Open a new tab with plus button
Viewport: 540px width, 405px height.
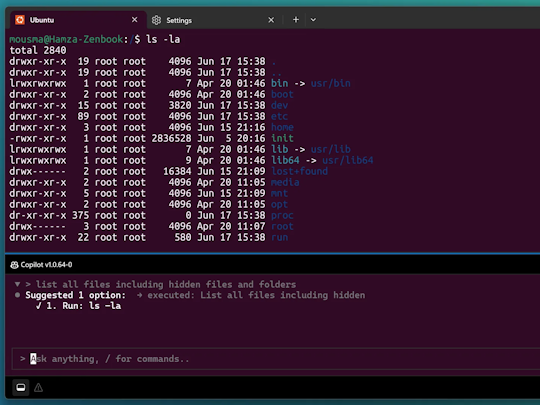296,20
